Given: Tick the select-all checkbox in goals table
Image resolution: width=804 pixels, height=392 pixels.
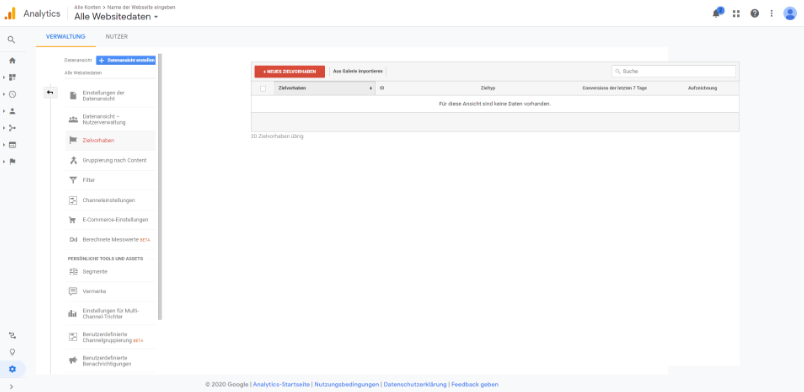Looking at the screenshot, I should (263, 88).
